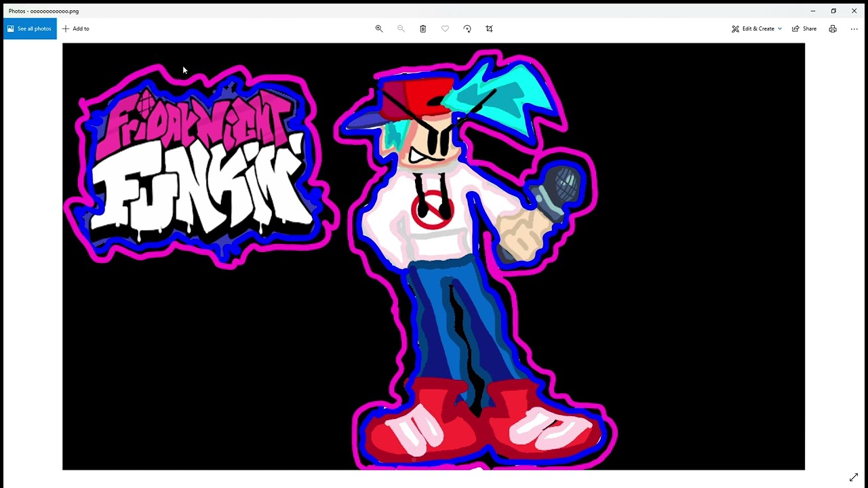Image resolution: width=868 pixels, height=488 pixels.
Task: Click the Add to button
Action: [x=75, y=28]
